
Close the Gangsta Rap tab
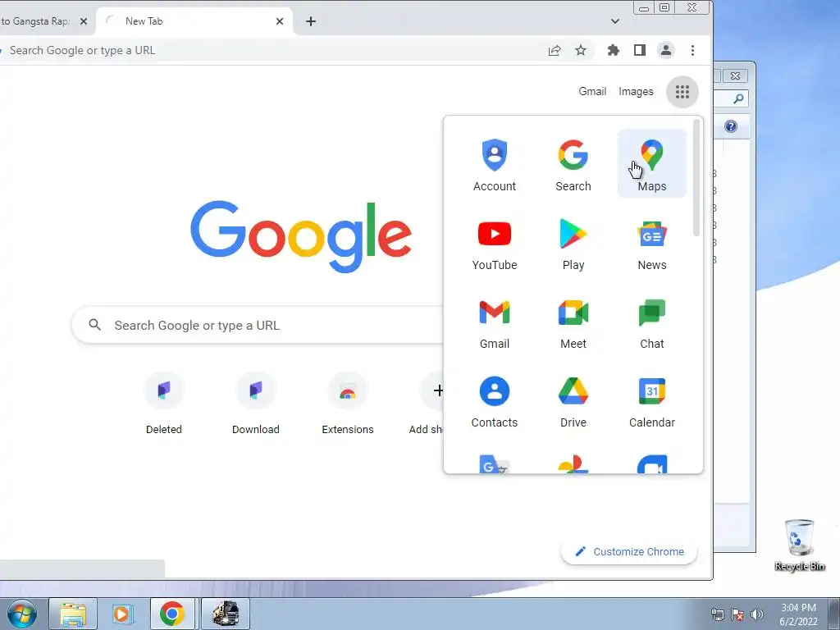click(84, 21)
